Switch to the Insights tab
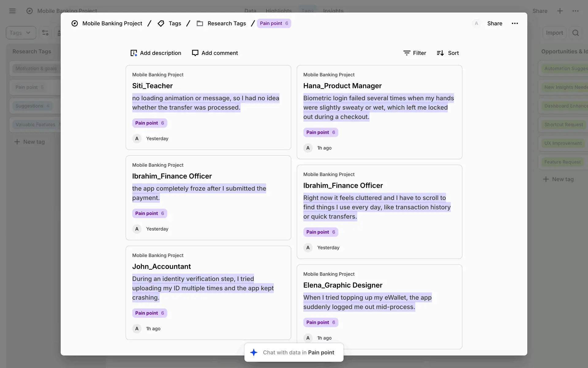The height and width of the screenshot is (368, 588). (x=333, y=11)
